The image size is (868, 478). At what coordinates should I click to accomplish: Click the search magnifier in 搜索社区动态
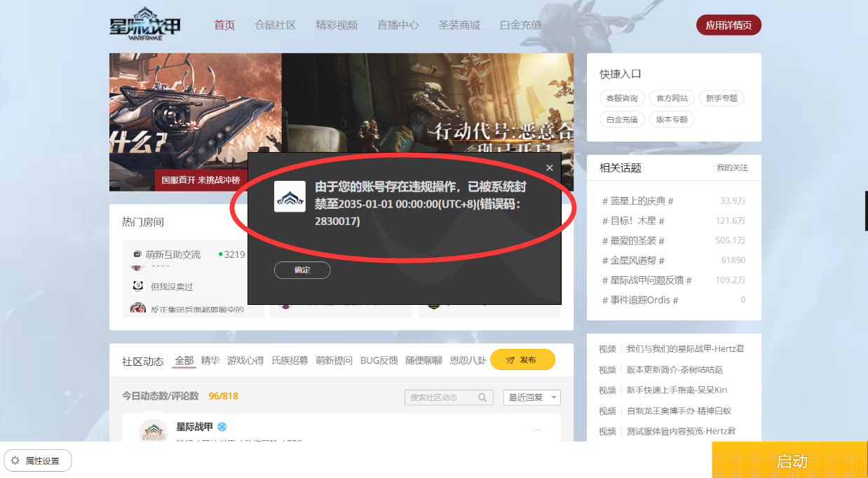(x=482, y=397)
